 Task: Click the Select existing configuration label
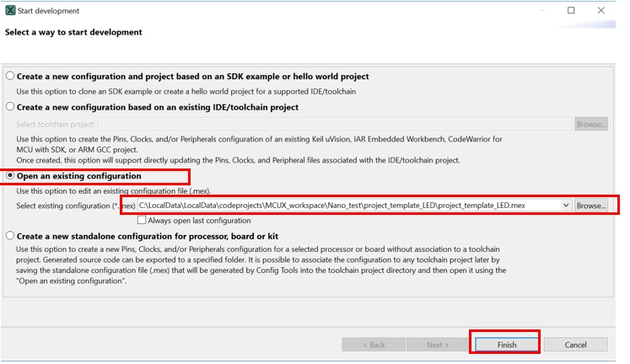pos(69,206)
